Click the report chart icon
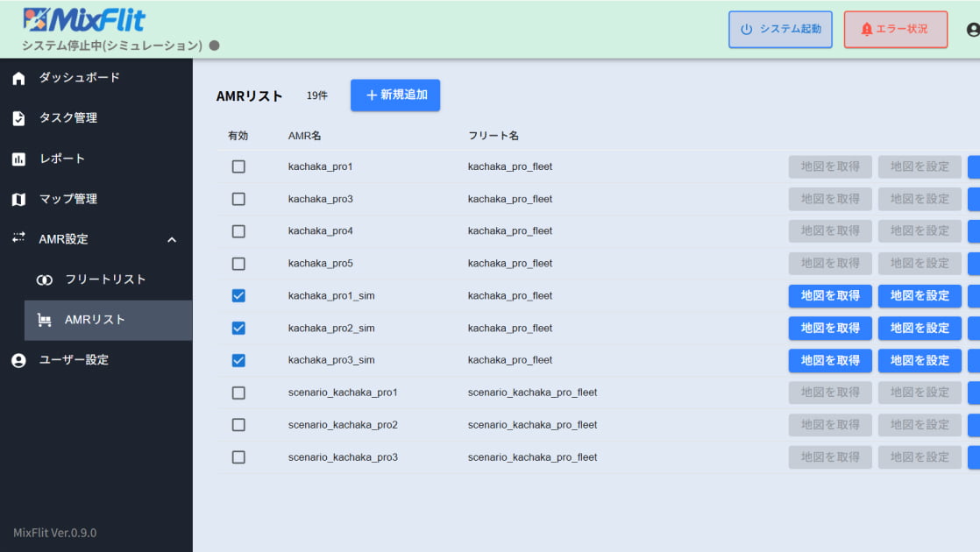This screenshot has width=980, height=552. (x=18, y=159)
